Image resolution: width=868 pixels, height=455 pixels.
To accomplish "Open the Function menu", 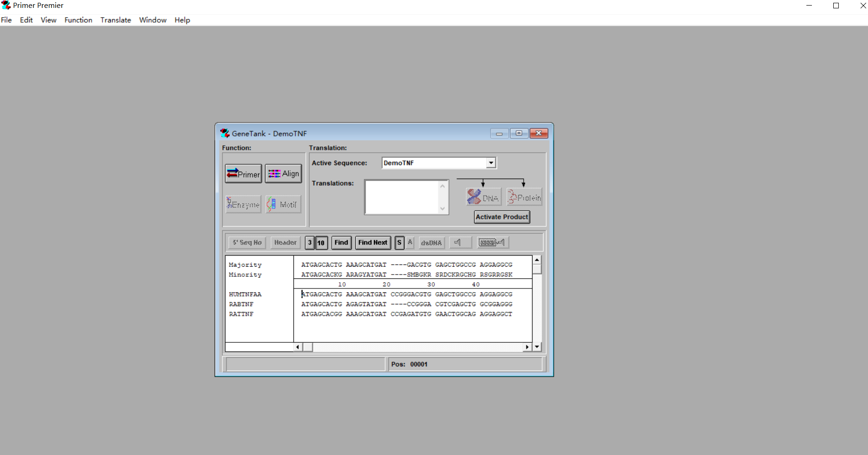I will pyautogui.click(x=78, y=20).
